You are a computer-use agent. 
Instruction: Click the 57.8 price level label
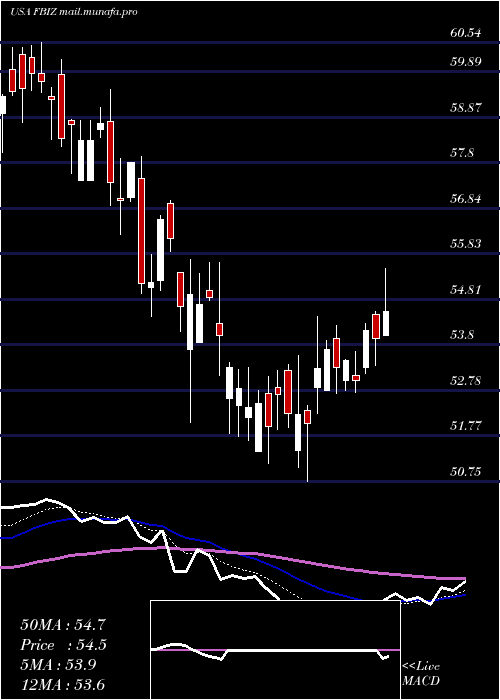tap(462, 153)
